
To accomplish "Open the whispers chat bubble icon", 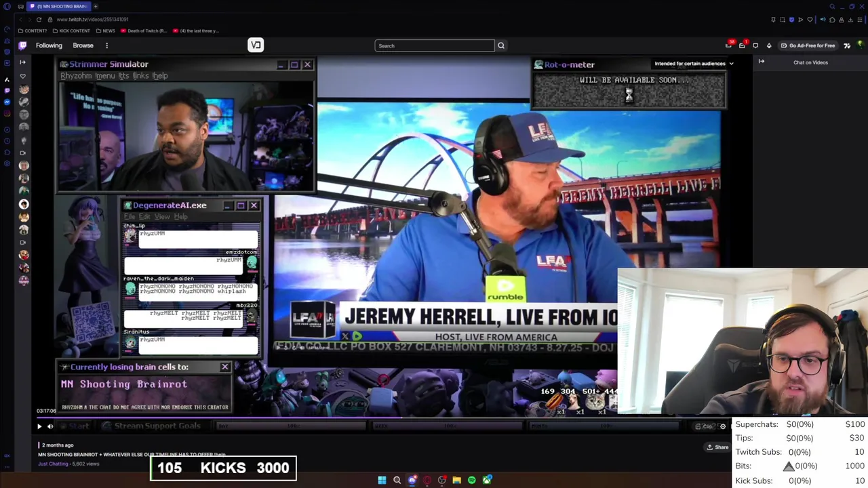I will click(755, 45).
